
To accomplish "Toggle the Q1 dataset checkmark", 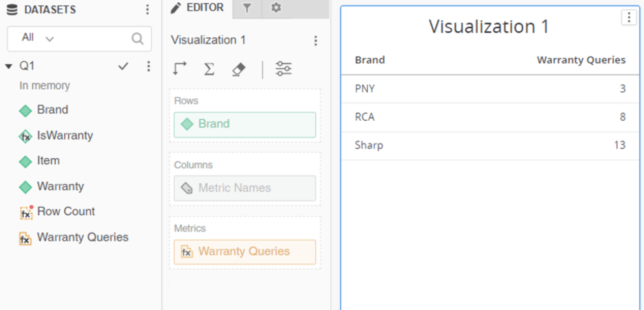I will (x=123, y=66).
